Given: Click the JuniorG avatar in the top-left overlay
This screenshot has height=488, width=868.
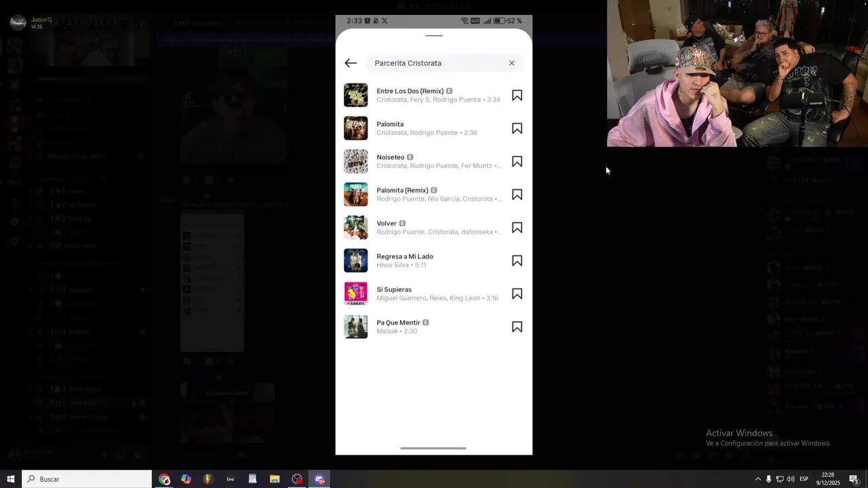Looking at the screenshot, I should (x=18, y=22).
